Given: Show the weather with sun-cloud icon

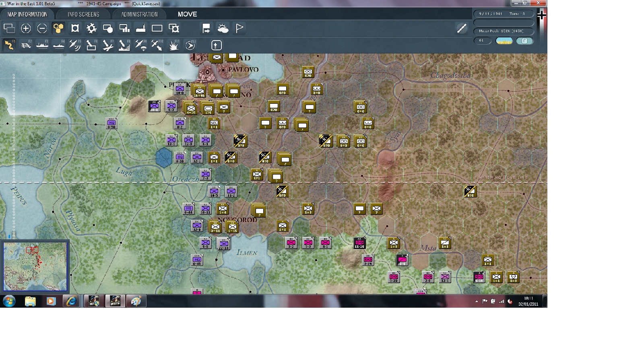Looking at the screenshot, I should (x=223, y=28).
